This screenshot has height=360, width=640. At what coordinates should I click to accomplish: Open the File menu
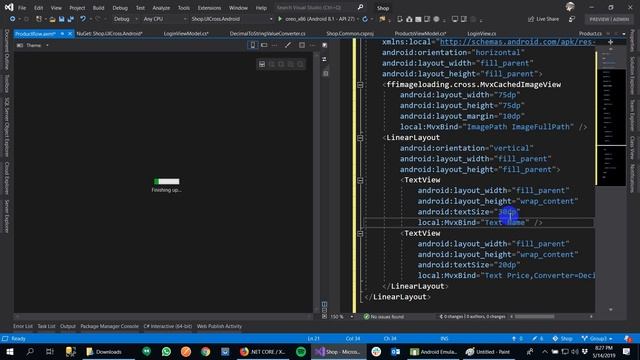tap(22, 8)
